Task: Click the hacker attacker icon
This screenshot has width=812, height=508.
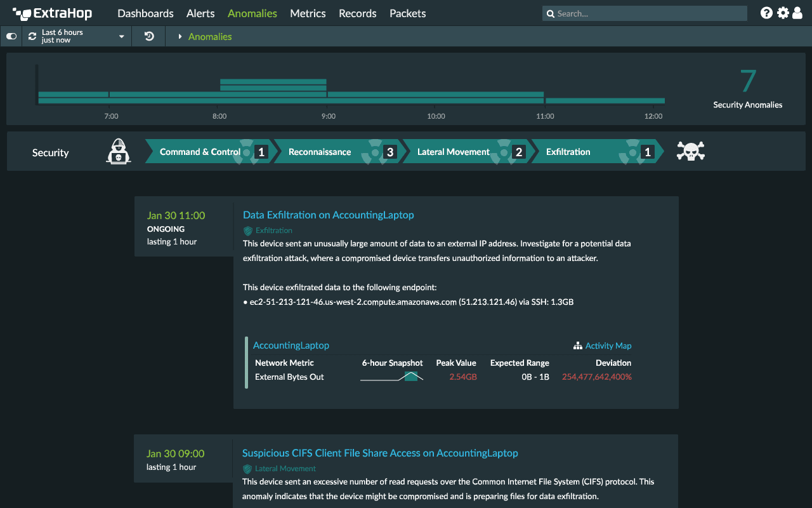Action: pos(119,151)
